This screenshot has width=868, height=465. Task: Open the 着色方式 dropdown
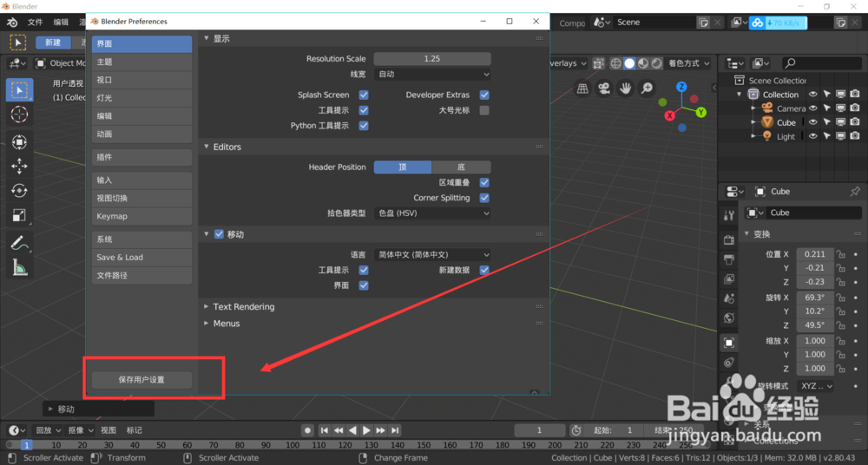(688, 63)
